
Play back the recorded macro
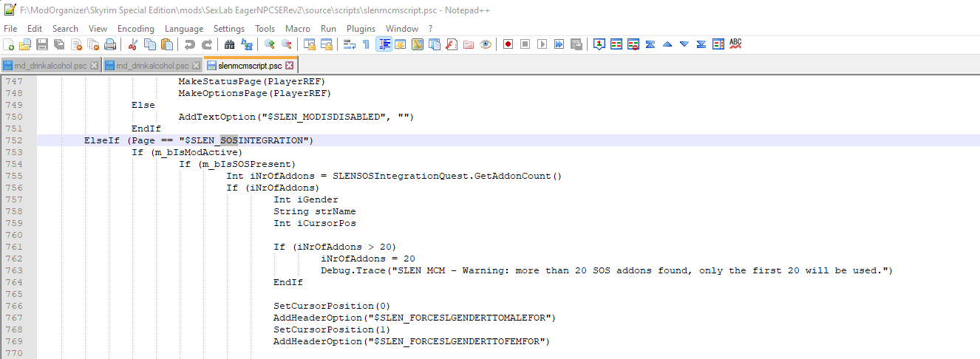[542, 44]
